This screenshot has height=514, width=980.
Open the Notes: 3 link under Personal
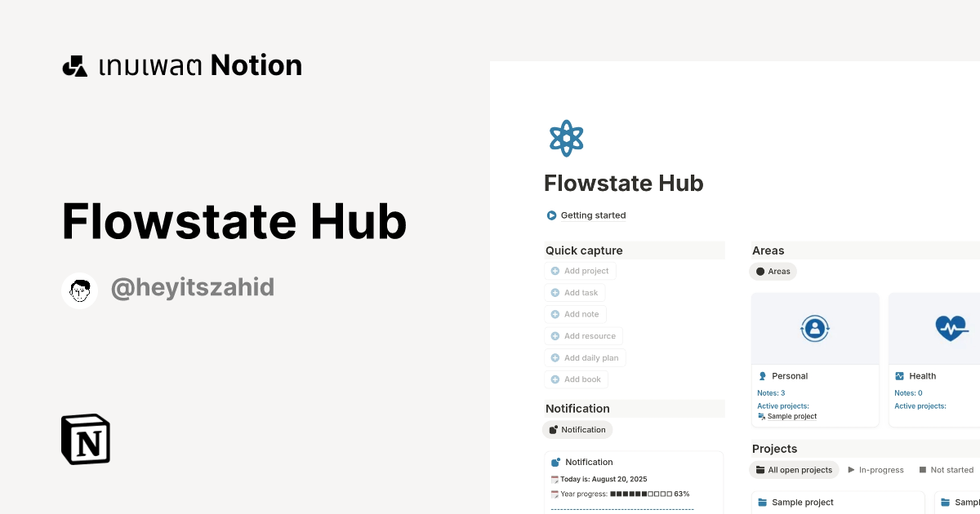tap(770, 392)
